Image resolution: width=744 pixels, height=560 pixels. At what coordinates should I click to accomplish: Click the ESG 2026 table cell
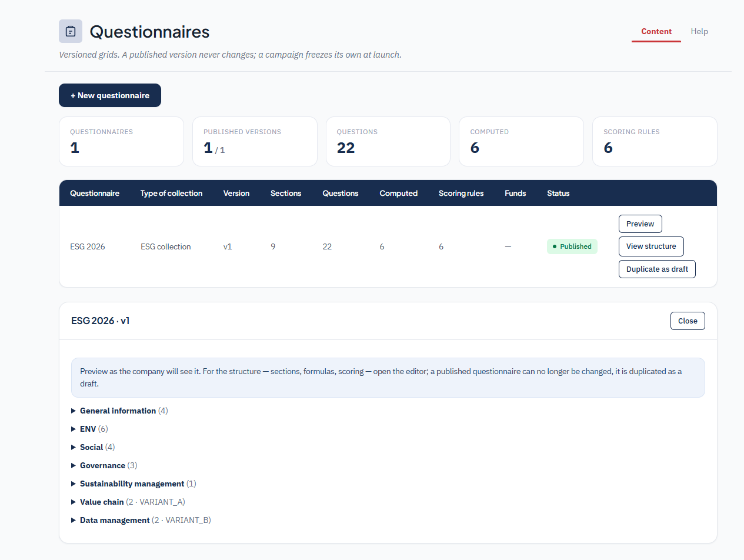point(88,246)
